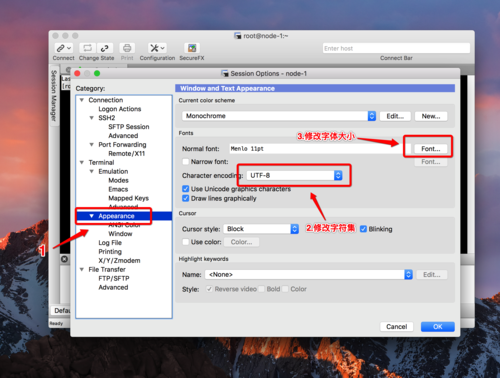
Task: Enable the Use color checkbox for cursor
Action: pos(186,242)
